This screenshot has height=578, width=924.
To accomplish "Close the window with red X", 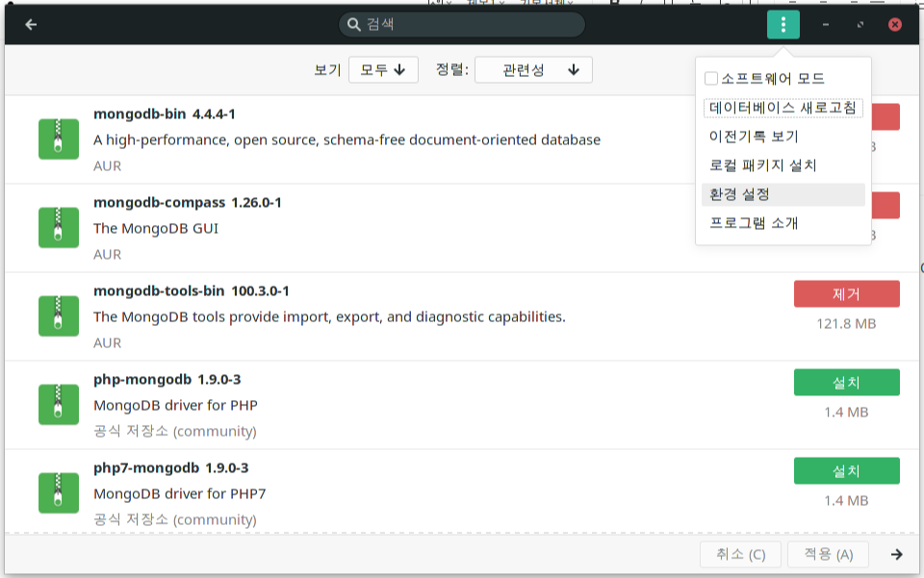I will point(894,25).
